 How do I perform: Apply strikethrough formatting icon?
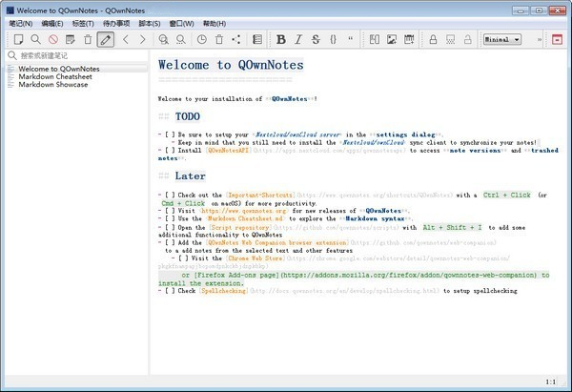click(316, 39)
